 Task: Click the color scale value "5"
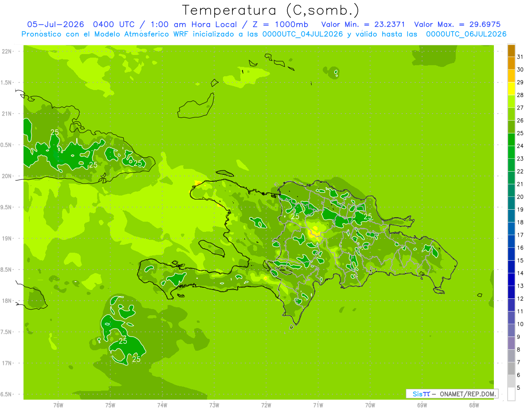pos(519,388)
